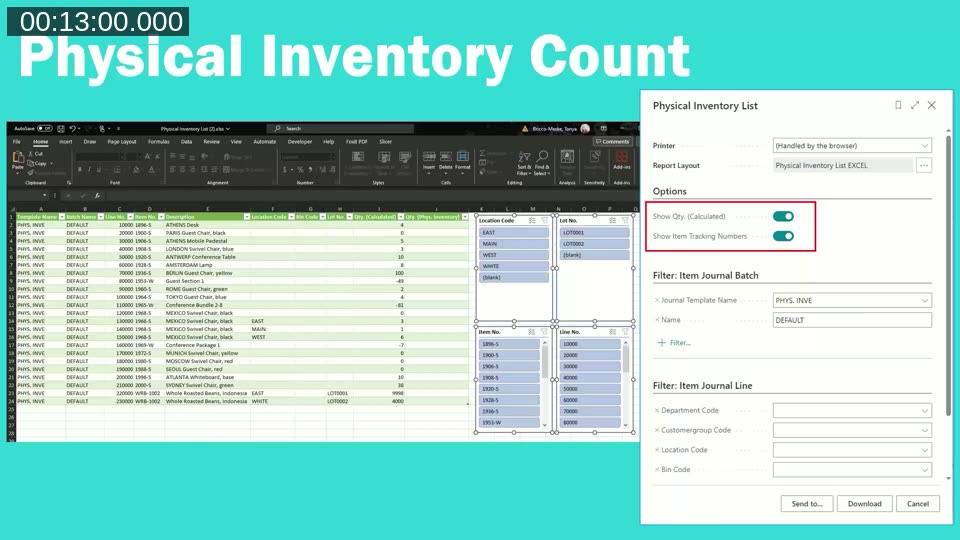Open Journal Template Name dropdown
The width and height of the screenshot is (960, 540).
tap(924, 301)
